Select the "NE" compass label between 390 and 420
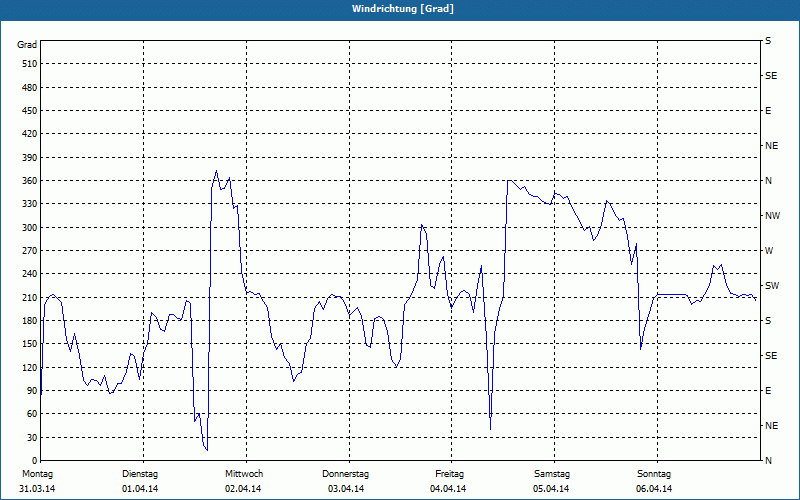The width and height of the screenshot is (800, 500). point(771,146)
